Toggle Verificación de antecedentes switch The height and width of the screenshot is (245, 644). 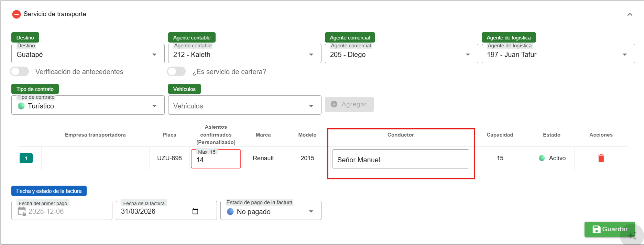(x=20, y=72)
